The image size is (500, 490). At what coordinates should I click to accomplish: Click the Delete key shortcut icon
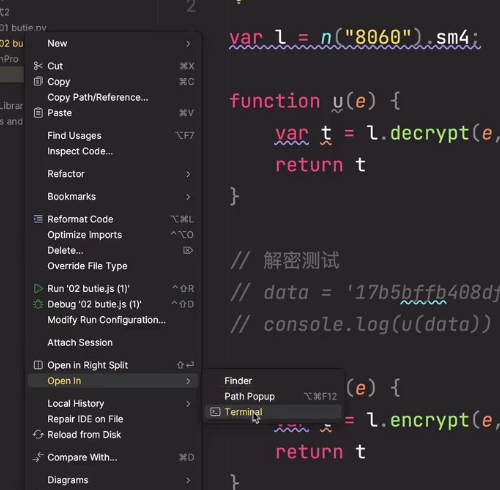click(188, 250)
